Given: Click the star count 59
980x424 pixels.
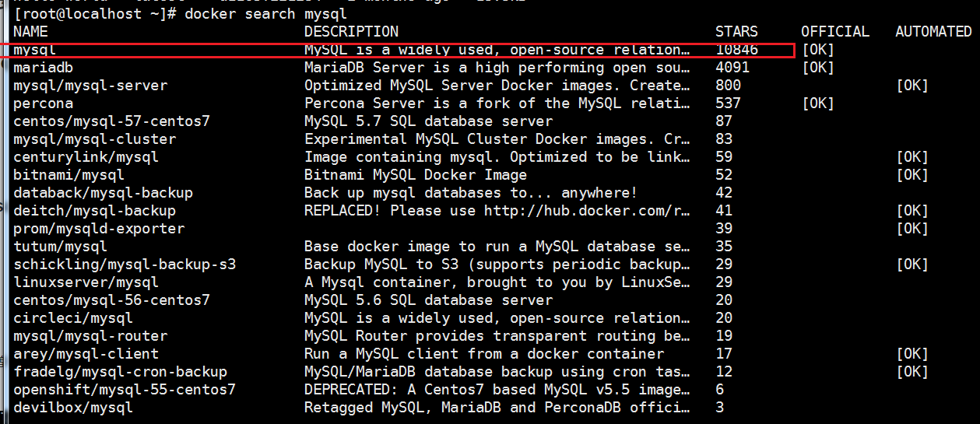Looking at the screenshot, I should [724, 157].
